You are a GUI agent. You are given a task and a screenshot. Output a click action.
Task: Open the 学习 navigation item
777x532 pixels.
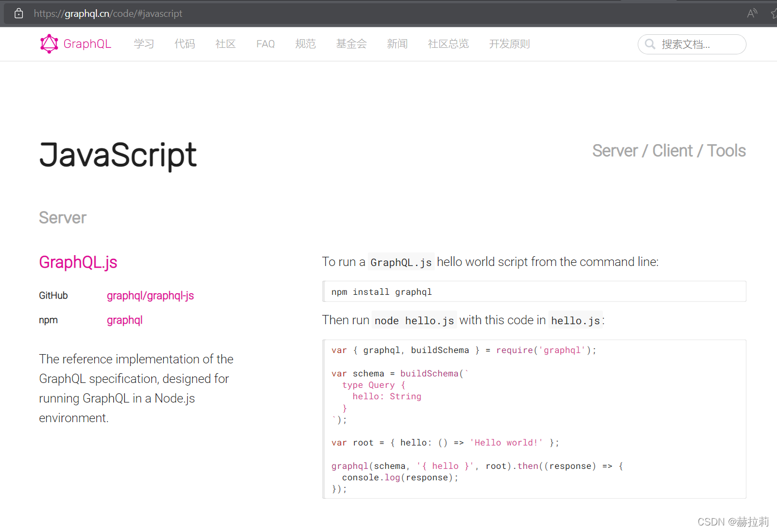(x=144, y=44)
